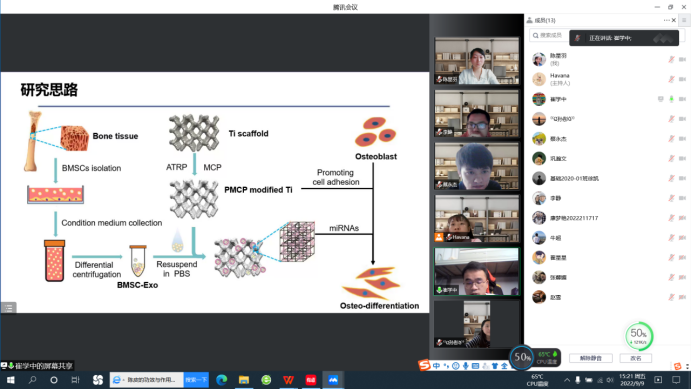Viewport: 693px width, 390px height.
Task: Open Tencent Meeting icon in taskbar
Action: (x=333, y=380)
